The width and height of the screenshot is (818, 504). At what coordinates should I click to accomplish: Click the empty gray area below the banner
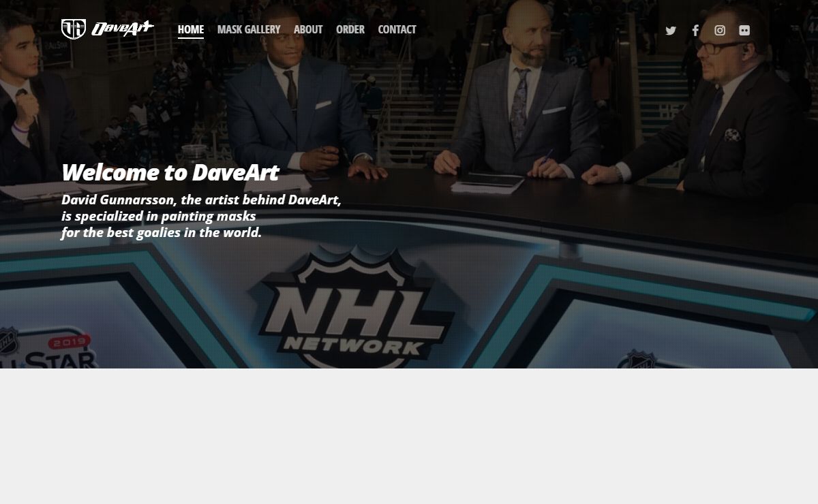409,436
